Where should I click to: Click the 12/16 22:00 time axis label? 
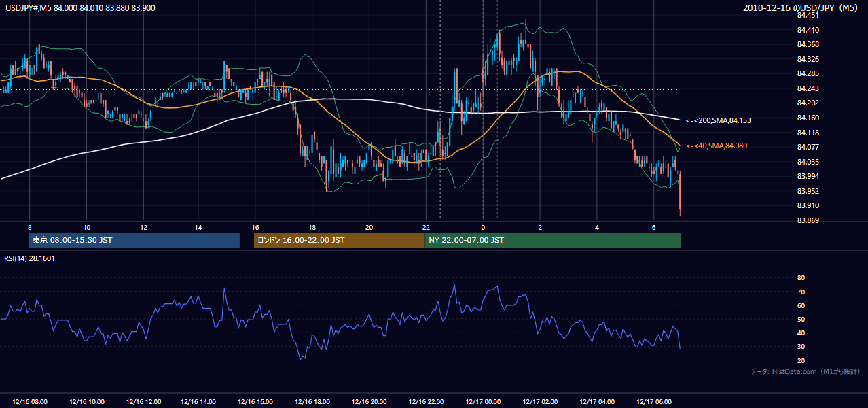(426, 402)
